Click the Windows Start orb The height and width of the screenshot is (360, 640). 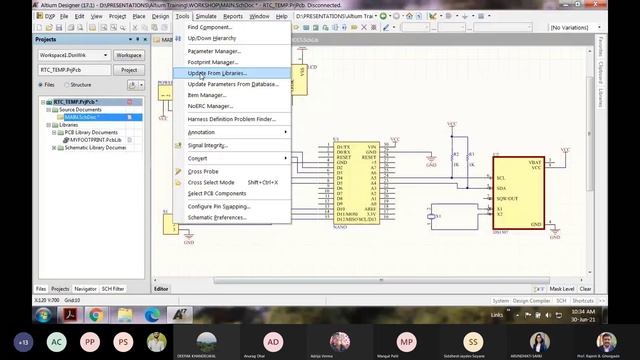(43, 315)
